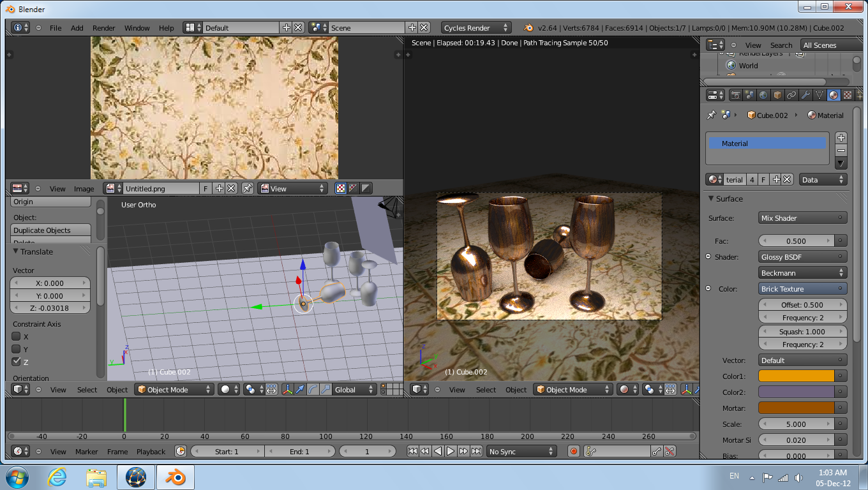Open Color2 purple-grey color swatch
Image resolution: width=868 pixels, height=490 pixels.
click(x=797, y=392)
